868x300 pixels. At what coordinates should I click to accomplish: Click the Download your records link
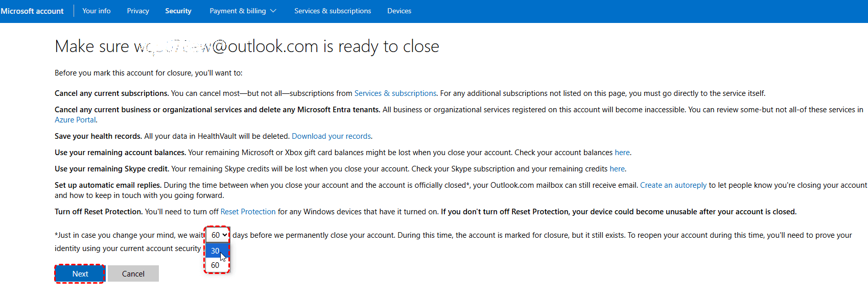[x=331, y=136]
